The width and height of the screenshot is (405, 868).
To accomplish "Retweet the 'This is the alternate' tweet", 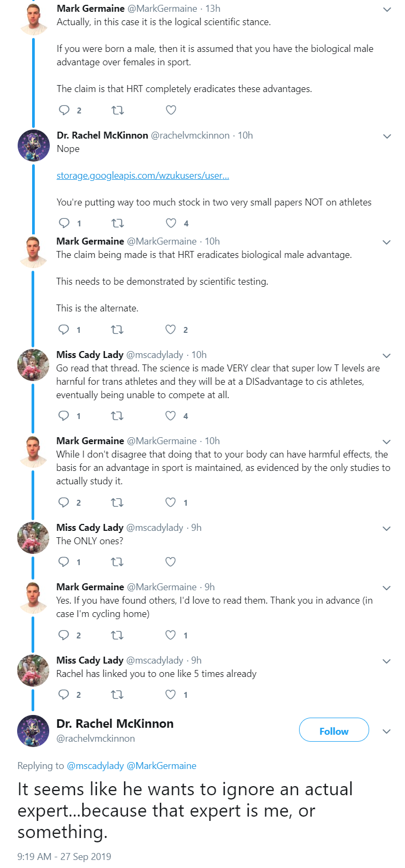I will (117, 330).
